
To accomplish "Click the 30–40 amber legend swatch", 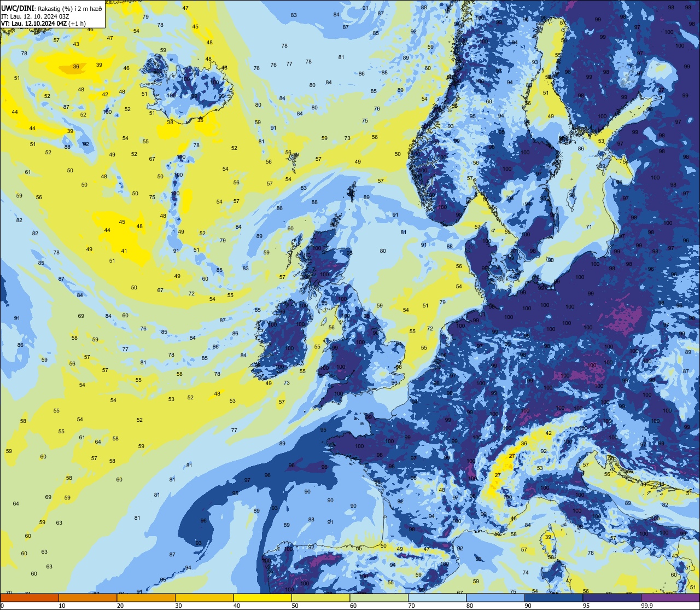I will tap(204, 597).
